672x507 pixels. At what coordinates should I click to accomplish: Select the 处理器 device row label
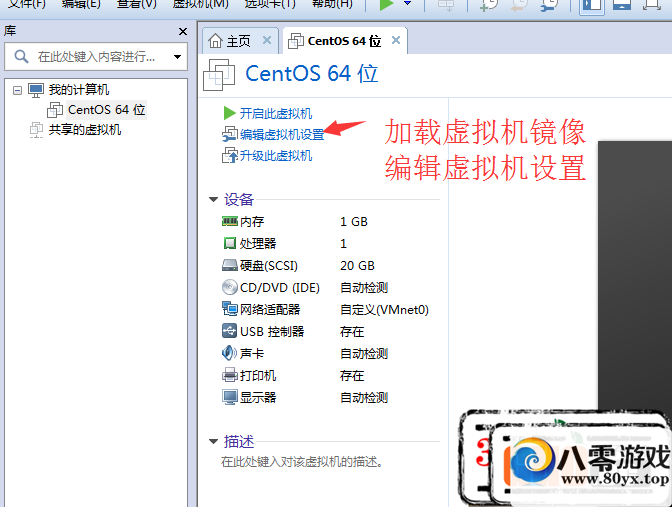[258, 243]
